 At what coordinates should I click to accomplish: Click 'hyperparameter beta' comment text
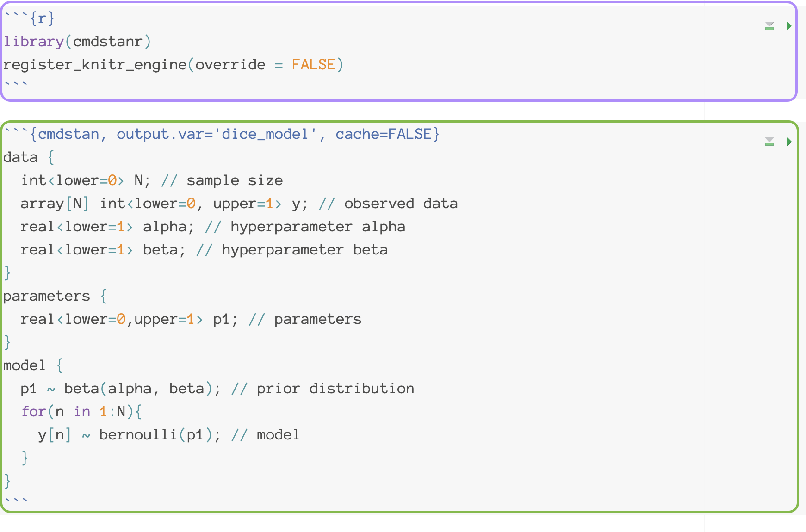pyautogui.click(x=304, y=250)
